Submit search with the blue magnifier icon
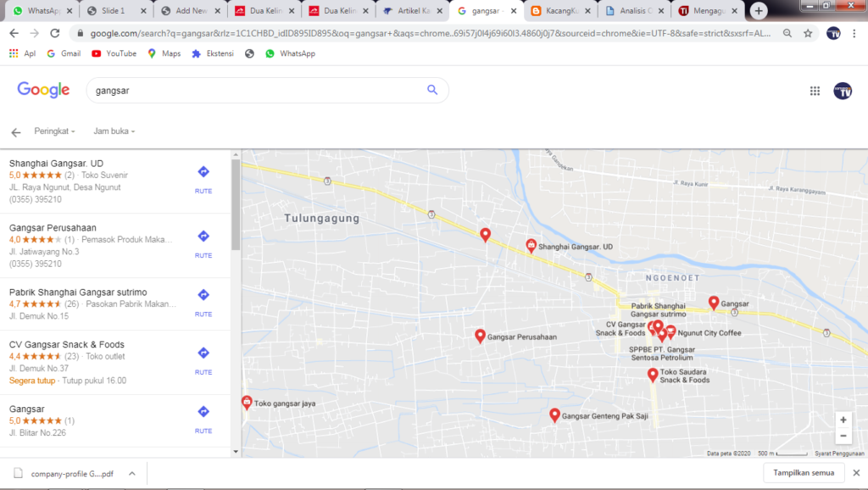Screen dimensions: 868x490 click(x=432, y=90)
